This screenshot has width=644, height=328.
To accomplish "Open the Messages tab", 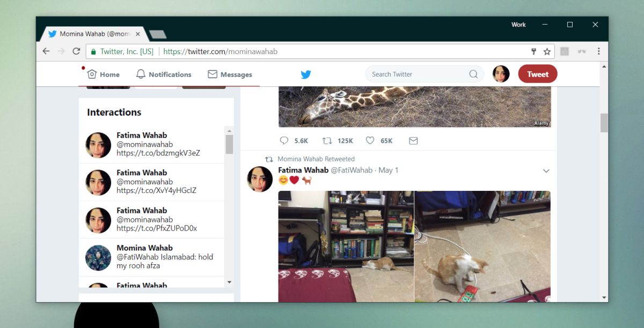I will tap(230, 74).
